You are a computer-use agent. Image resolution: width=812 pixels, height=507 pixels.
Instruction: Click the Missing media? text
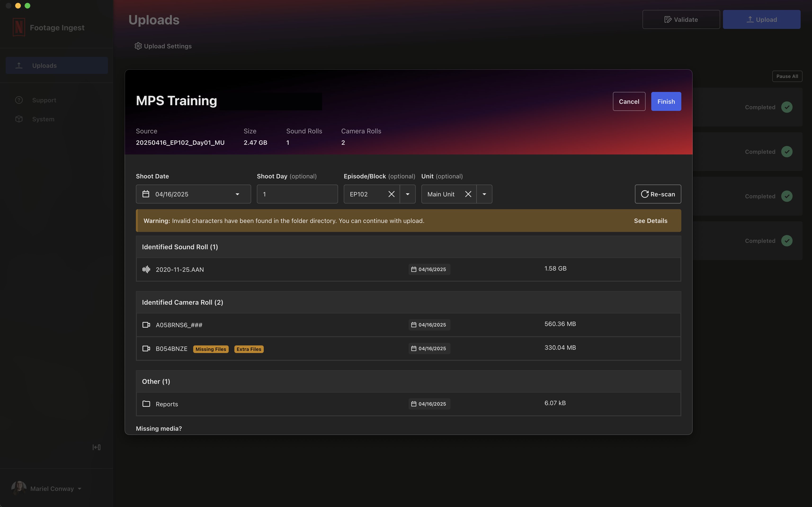(x=159, y=428)
